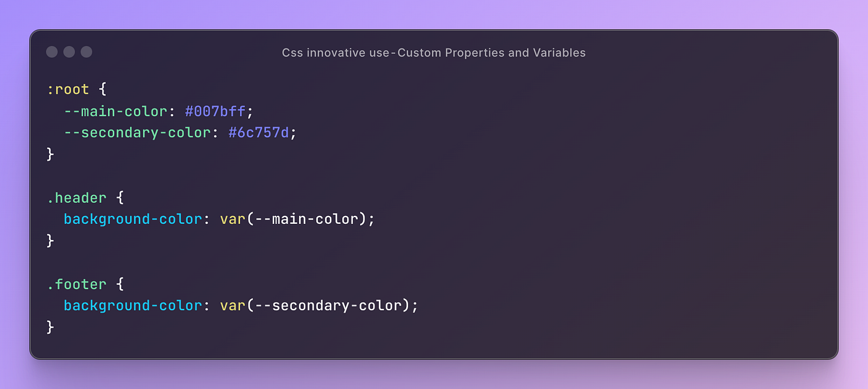
Task: Click --main-color inside the var() call
Action: coord(306,219)
